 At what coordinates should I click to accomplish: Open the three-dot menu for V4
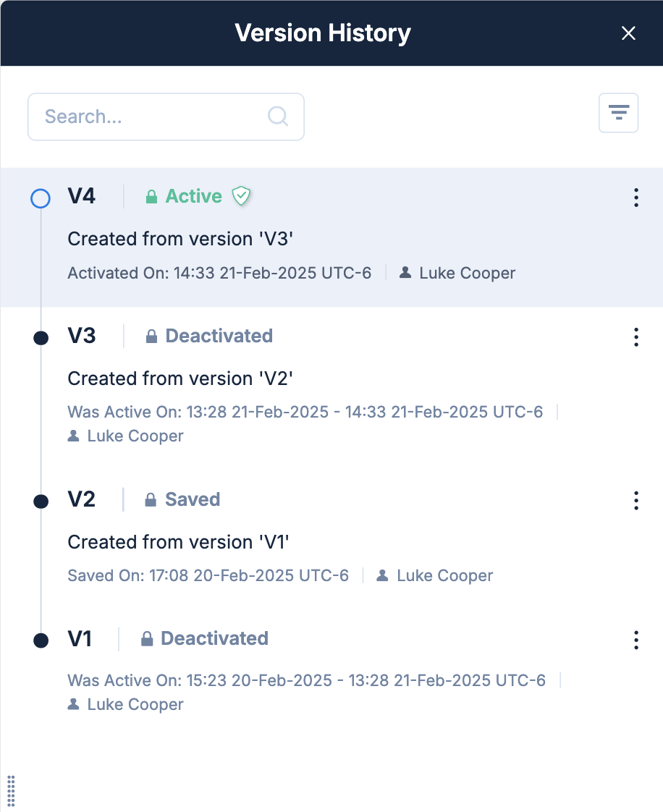coord(636,198)
